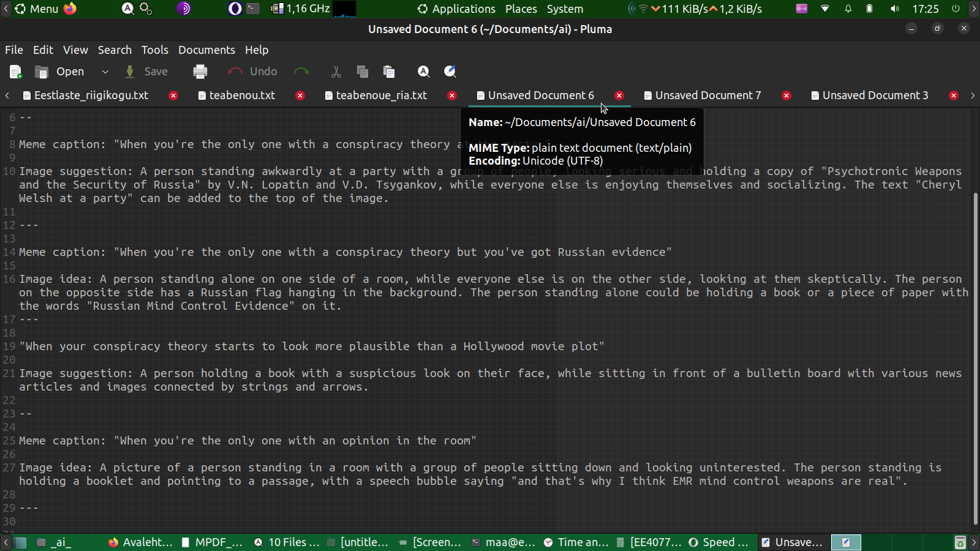Open the clock showing 17:25
Viewport: 980px width, 551px height.
point(925,9)
